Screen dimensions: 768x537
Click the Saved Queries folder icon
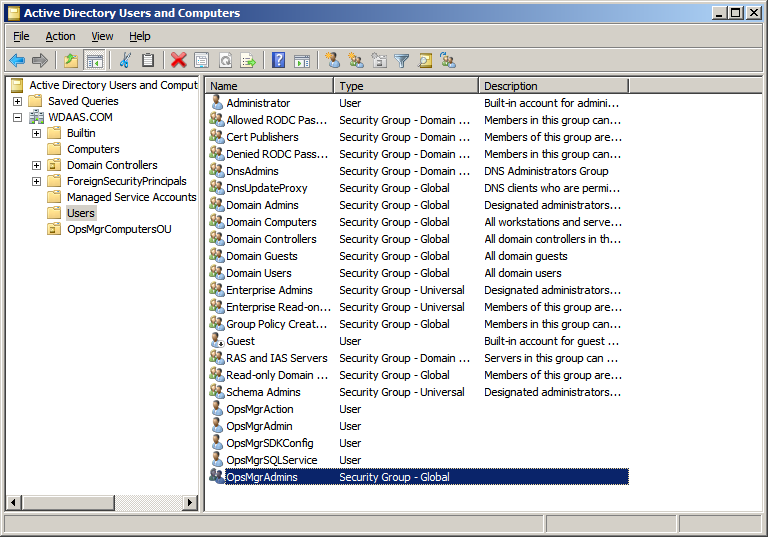coord(35,101)
